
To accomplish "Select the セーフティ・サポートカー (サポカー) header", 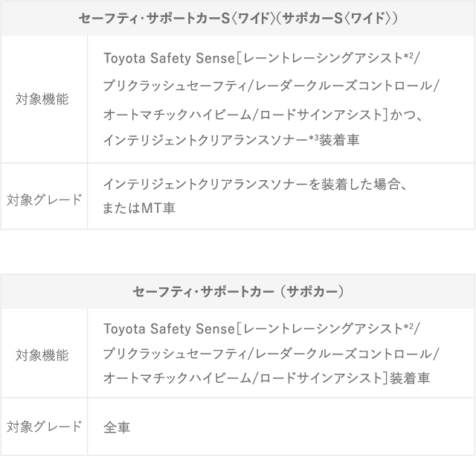I will [238, 292].
